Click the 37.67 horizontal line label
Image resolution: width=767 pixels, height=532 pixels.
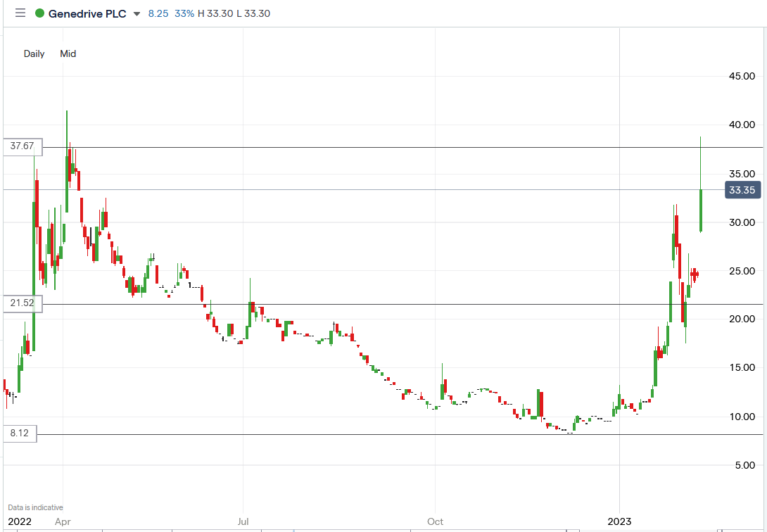coord(23,146)
